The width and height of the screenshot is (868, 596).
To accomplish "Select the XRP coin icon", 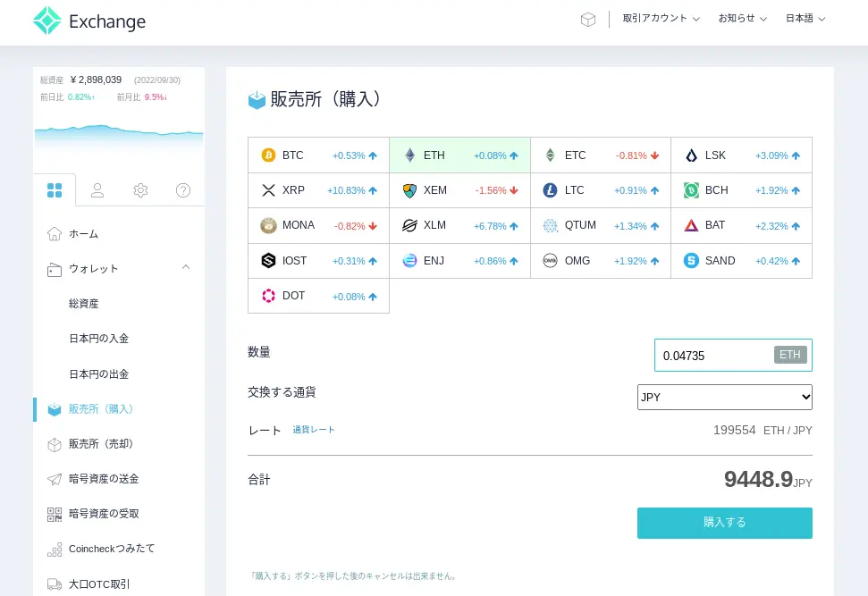I will point(268,190).
